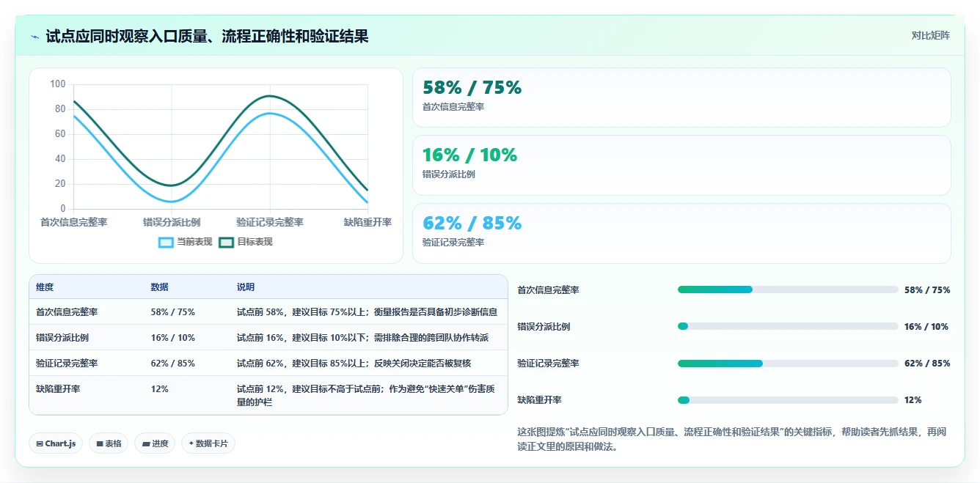Click 首次信息完整率 label in the progress list
980x483 pixels.
coord(549,290)
